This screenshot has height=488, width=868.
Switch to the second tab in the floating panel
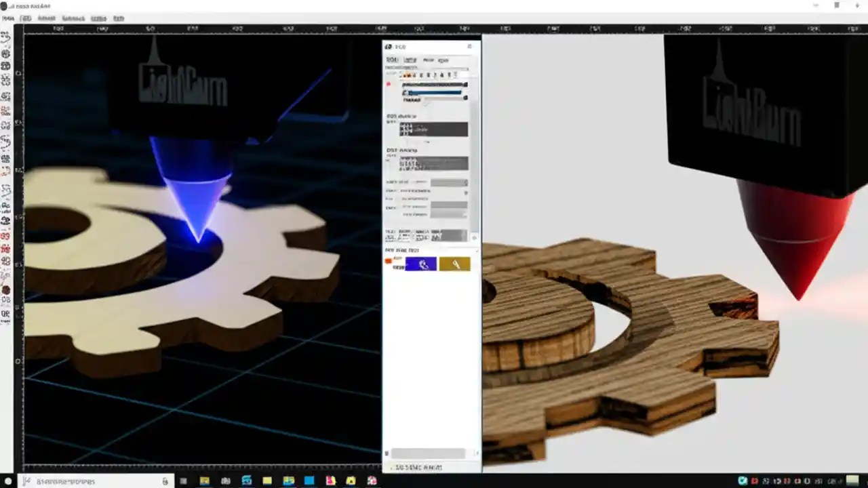(410, 60)
